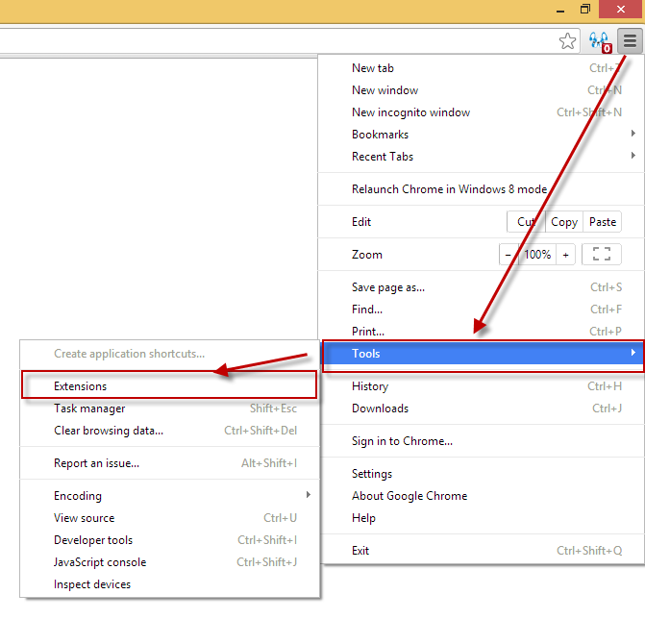645x644 pixels.
Task: Choose Clear browsing data
Action: (x=109, y=431)
